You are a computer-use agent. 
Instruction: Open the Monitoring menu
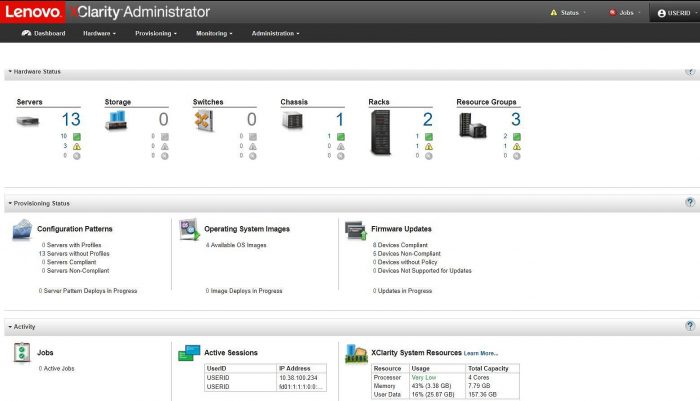click(x=214, y=33)
